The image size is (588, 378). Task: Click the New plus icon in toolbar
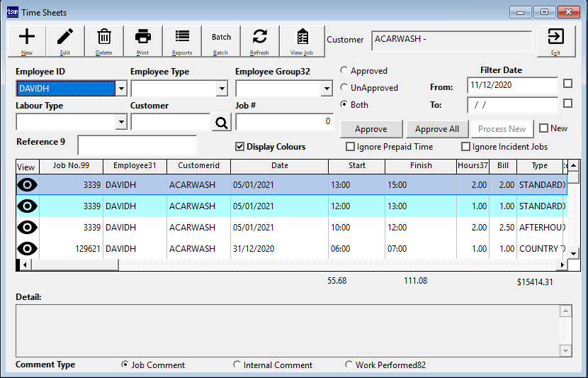point(26,39)
